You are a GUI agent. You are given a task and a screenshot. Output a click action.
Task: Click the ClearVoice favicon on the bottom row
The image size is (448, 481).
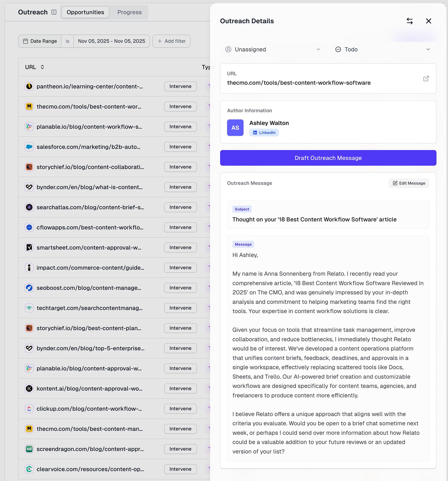click(x=29, y=469)
